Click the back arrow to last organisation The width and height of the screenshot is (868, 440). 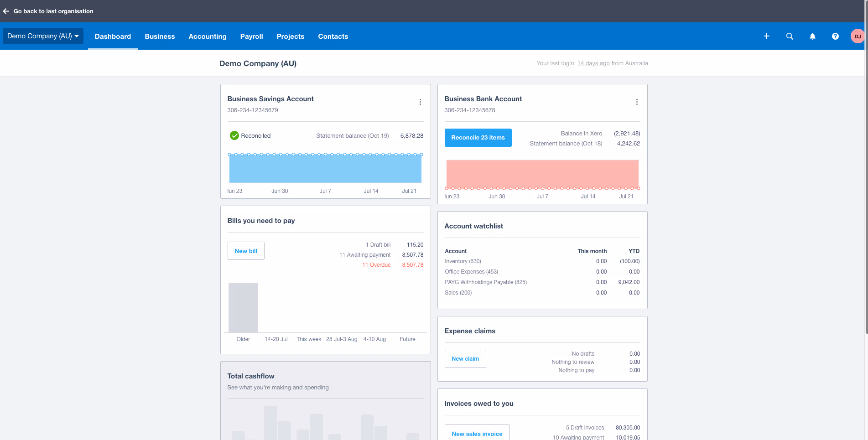[x=6, y=11]
